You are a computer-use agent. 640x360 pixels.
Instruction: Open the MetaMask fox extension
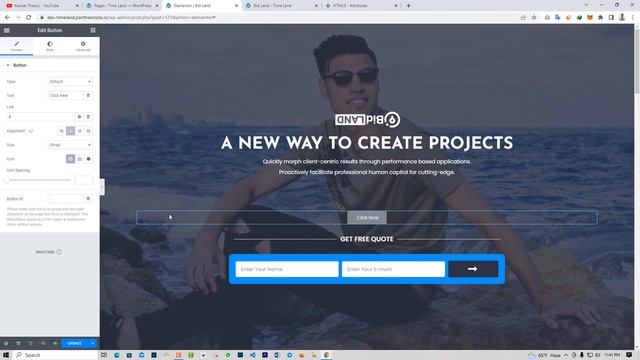click(x=590, y=18)
